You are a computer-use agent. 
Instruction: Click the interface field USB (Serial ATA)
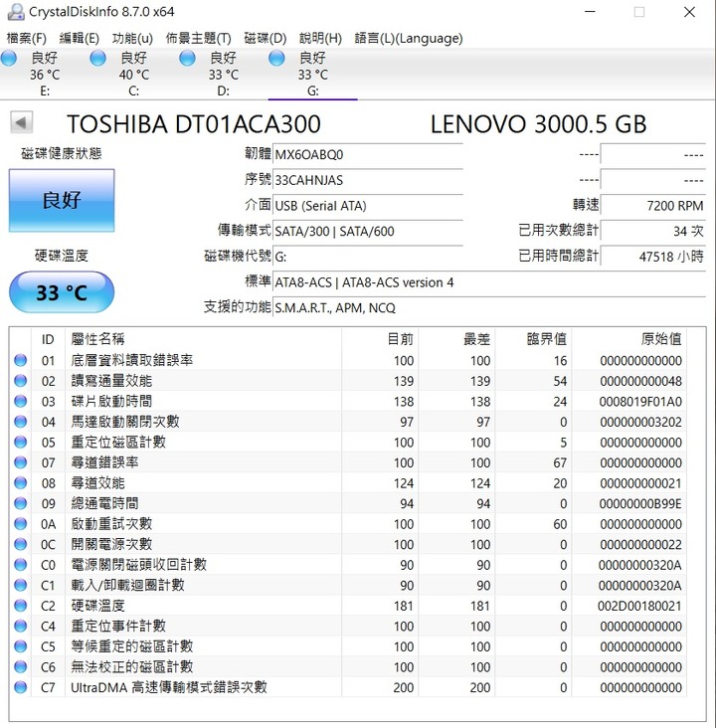pyautogui.click(x=368, y=206)
